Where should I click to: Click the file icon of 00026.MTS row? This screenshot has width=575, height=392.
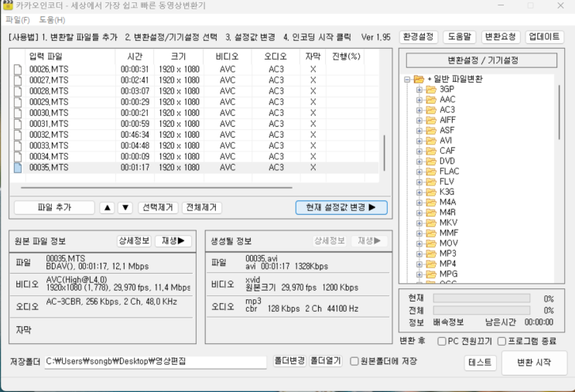pyautogui.click(x=18, y=70)
